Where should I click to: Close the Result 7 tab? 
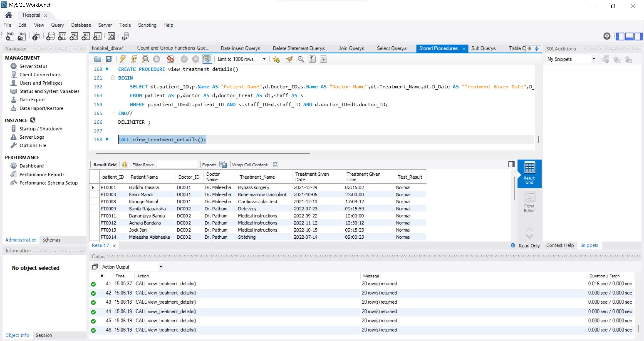(114, 246)
